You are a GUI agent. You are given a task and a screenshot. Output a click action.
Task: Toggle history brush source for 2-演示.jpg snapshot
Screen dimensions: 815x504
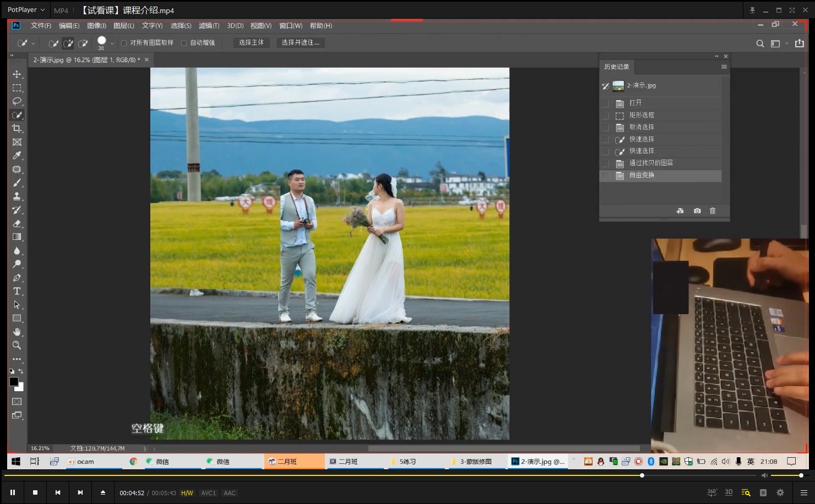coord(606,86)
